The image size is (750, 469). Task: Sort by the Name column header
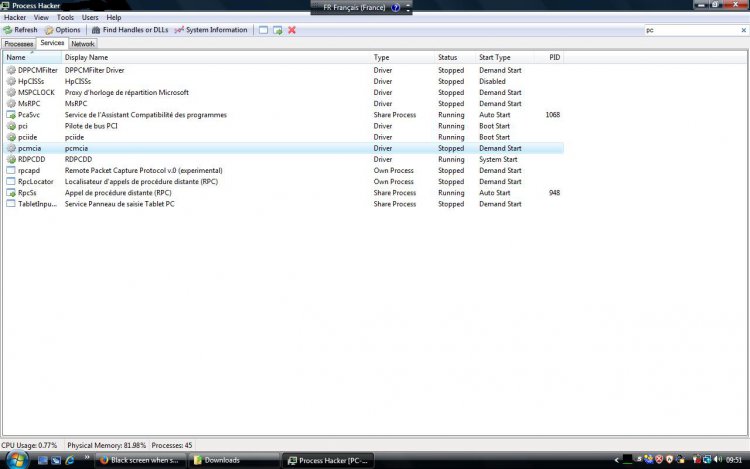(33, 57)
